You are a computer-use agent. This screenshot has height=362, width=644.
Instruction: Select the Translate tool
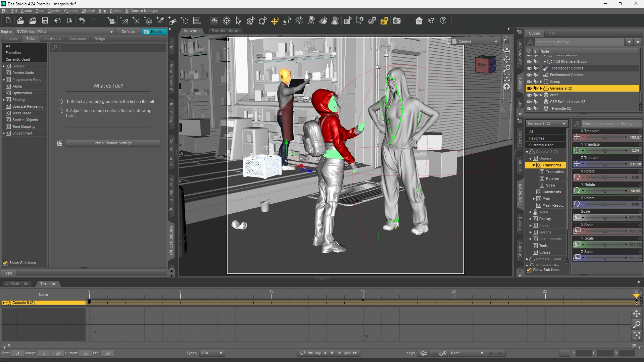click(x=275, y=21)
